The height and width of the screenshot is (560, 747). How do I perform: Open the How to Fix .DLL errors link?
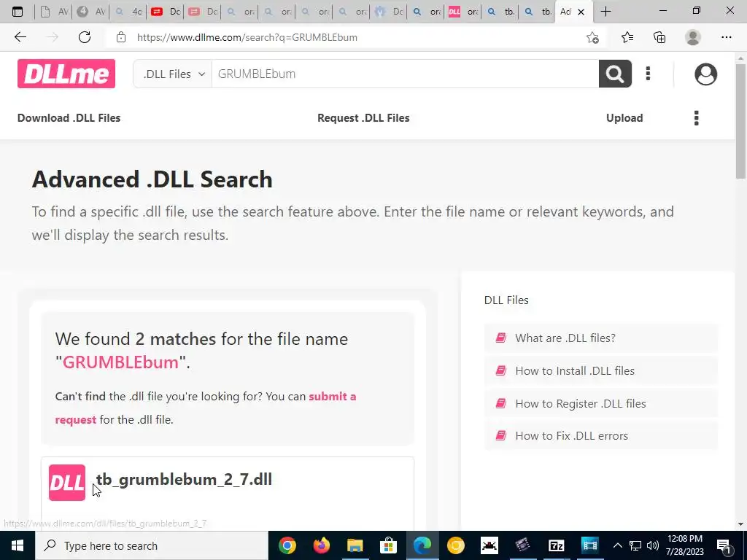coord(572,436)
